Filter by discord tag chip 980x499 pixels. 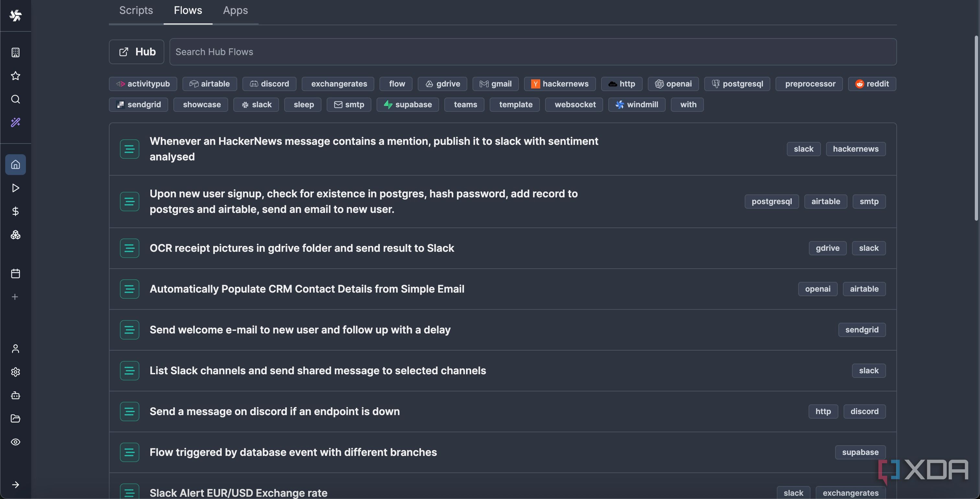point(269,84)
